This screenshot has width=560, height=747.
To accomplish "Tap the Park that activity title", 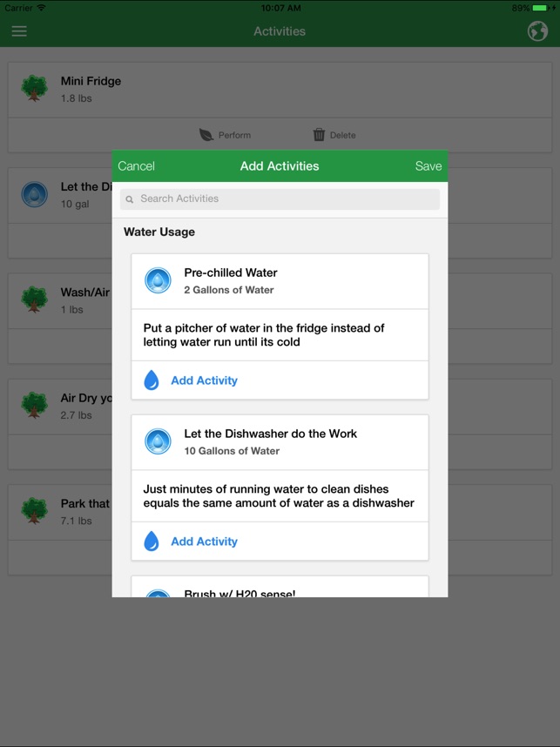I will (x=85, y=503).
